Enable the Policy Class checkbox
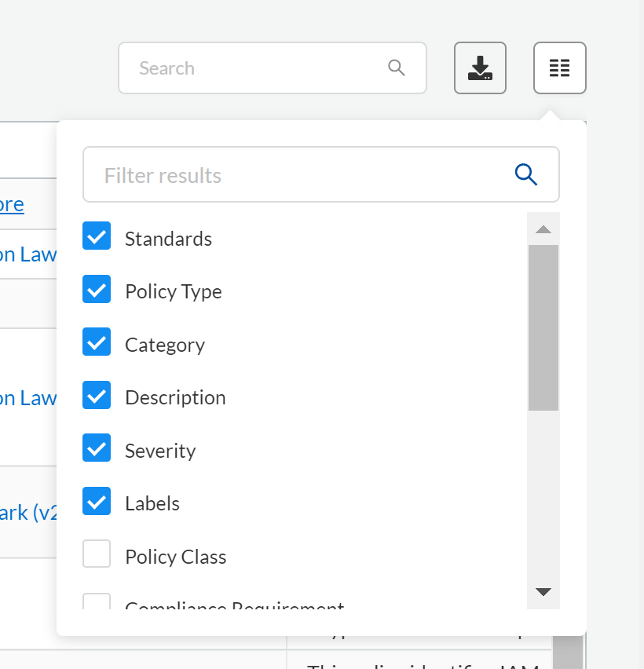The image size is (644, 669). [x=97, y=554]
